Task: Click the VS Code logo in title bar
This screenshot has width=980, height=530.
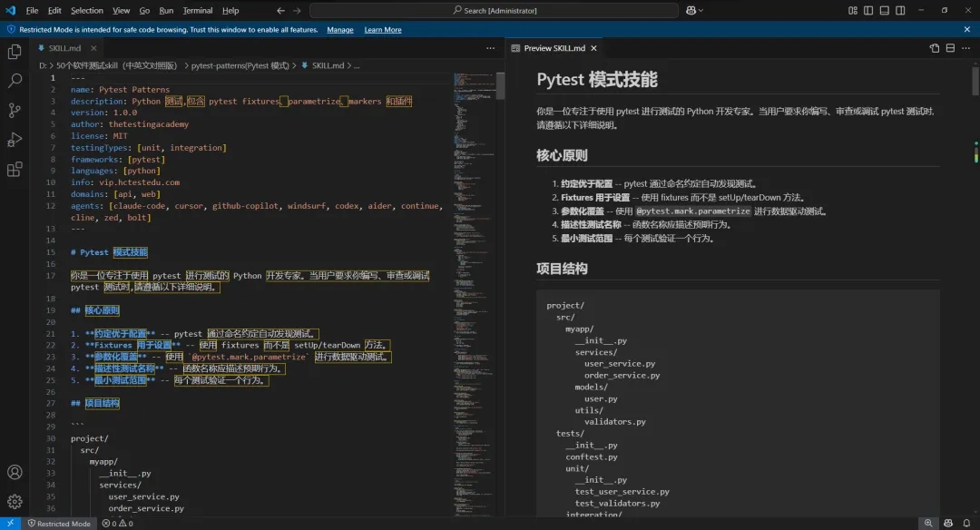Action: 11,10
